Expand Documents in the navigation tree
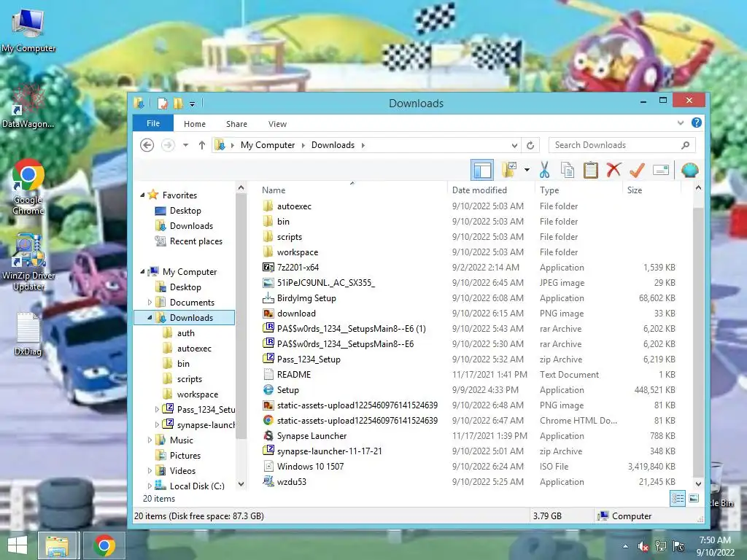Viewport: 747px width, 560px height. click(150, 303)
